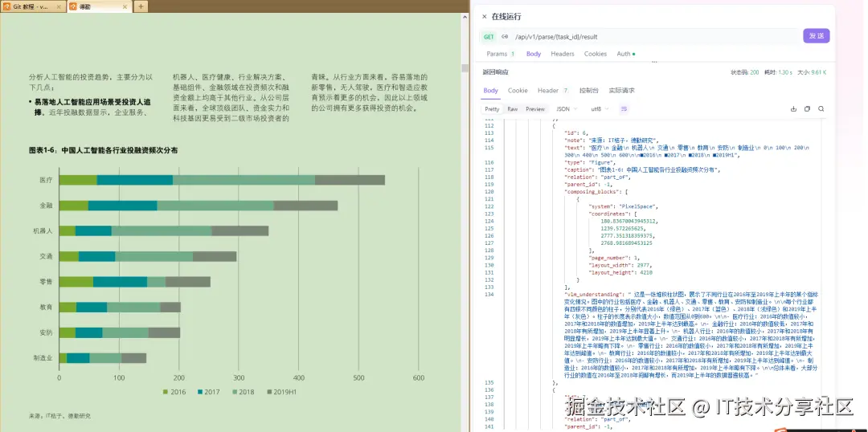Click the "layout_width": 2977 JSON line

(618, 265)
